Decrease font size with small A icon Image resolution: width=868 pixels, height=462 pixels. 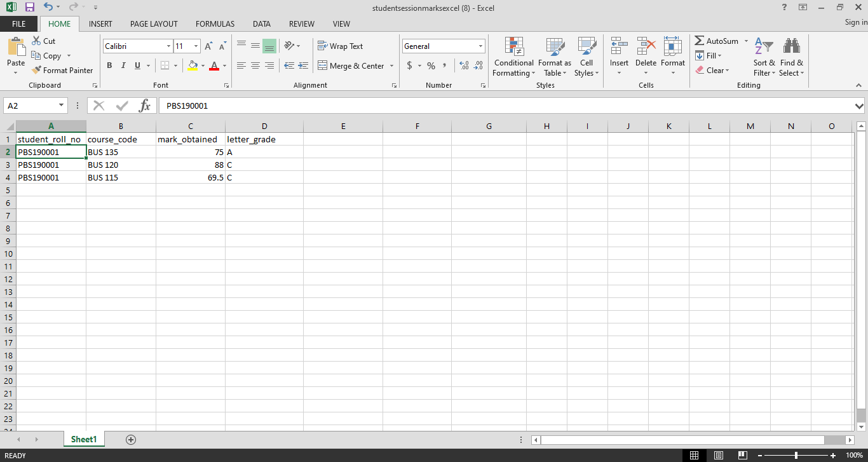point(222,46)
